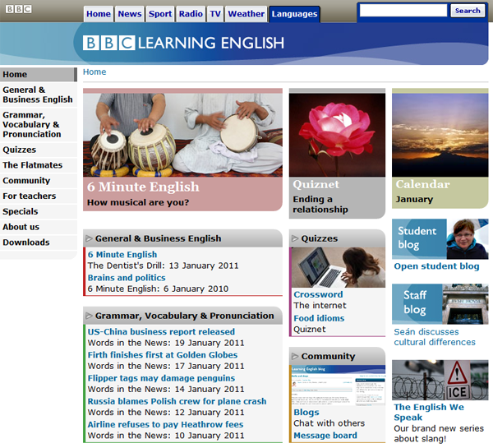Click the Community section heading
This screenshot has width=493, height=448.
point(328,356)
